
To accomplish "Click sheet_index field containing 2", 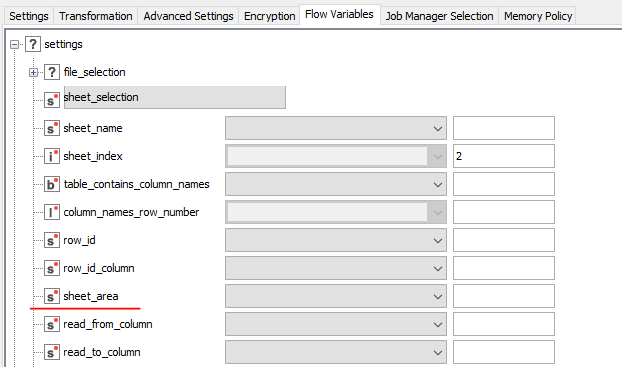I will pos(504,156).
